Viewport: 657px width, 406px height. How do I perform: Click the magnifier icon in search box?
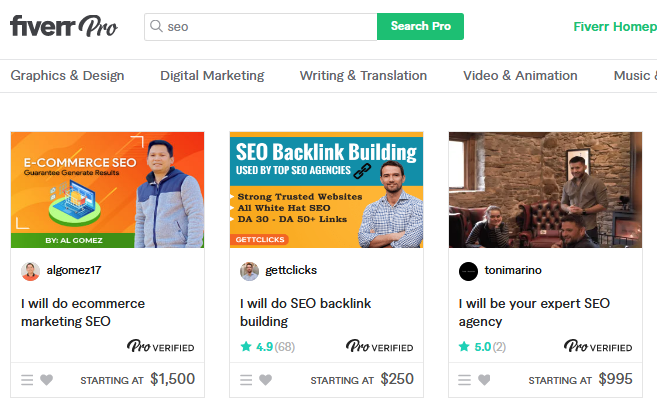[x=156, y=26]
